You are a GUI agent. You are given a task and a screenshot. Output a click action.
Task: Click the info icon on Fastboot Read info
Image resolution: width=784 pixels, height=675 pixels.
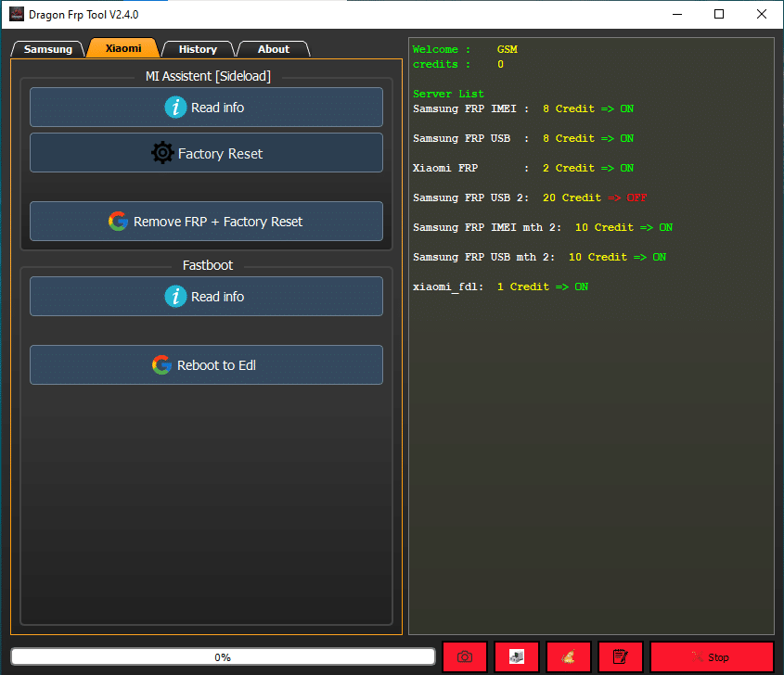176,296
